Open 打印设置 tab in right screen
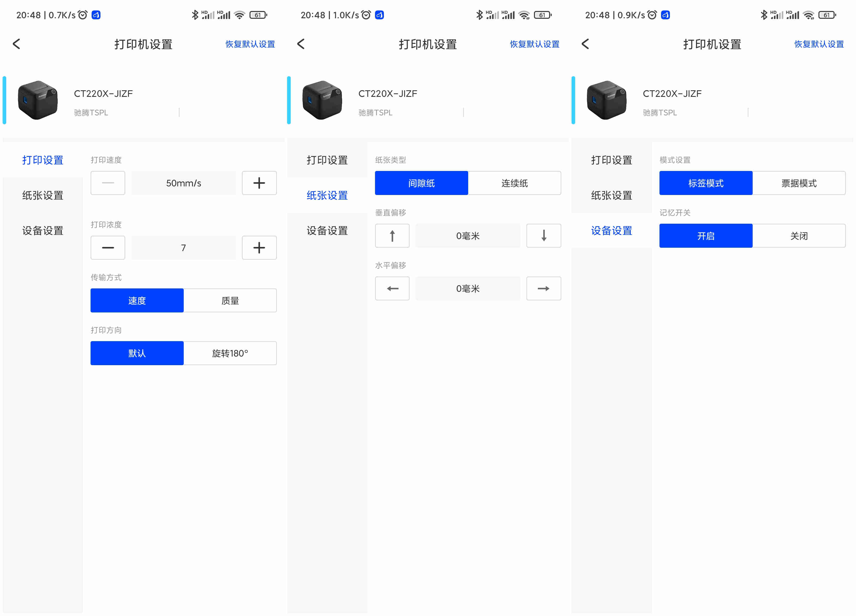The width and height of the screenshot is (856, 616). [x=611, y=160]
